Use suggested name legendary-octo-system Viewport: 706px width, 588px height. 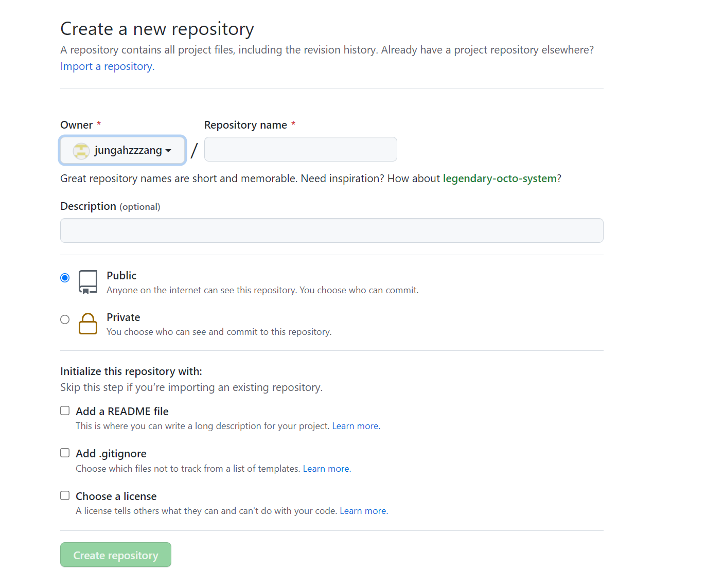click(x=500, y=179)
